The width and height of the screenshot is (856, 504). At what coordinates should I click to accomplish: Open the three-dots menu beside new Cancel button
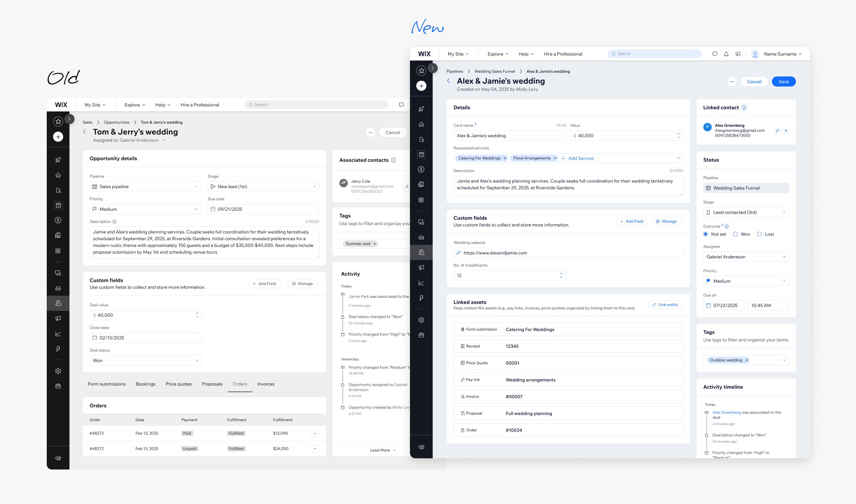(x=732, y=82)
